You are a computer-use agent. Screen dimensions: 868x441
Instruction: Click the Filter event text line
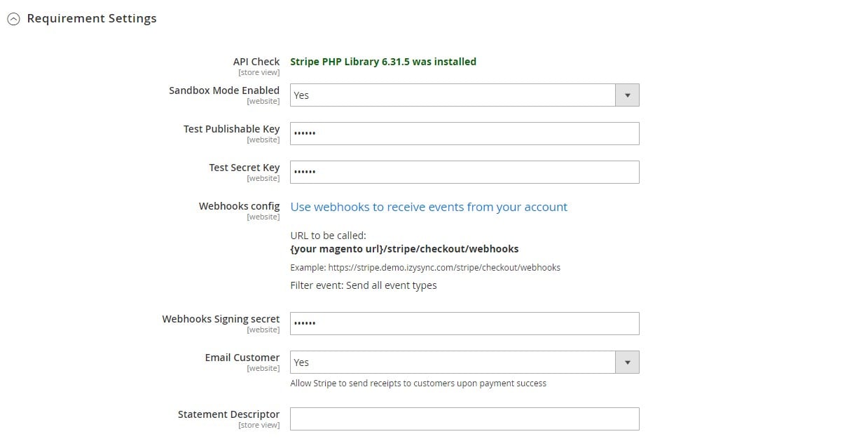tap(364, 285)
